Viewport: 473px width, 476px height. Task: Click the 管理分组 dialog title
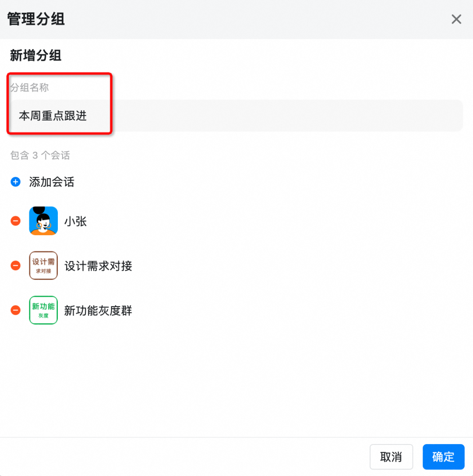[36, 19]
